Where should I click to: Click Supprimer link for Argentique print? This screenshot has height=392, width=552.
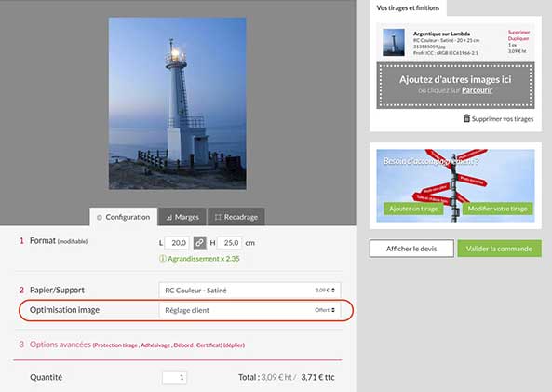tap(518, 32)
